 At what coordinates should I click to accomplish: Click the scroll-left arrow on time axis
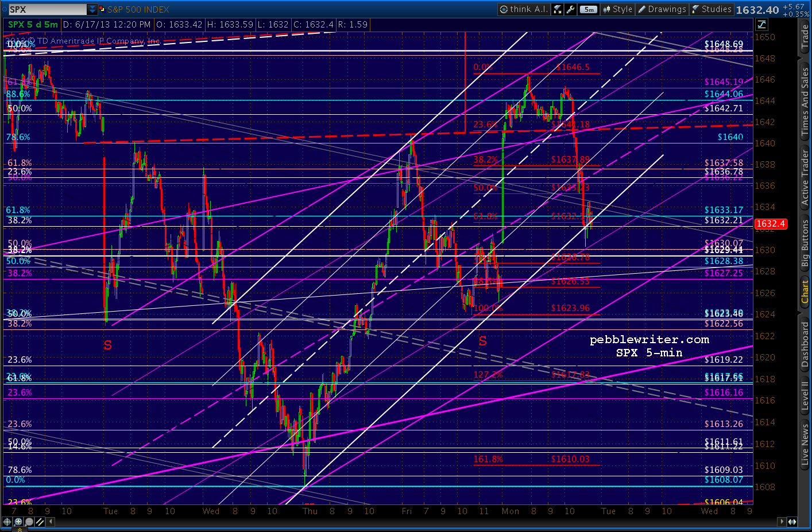tap(51, 522)
